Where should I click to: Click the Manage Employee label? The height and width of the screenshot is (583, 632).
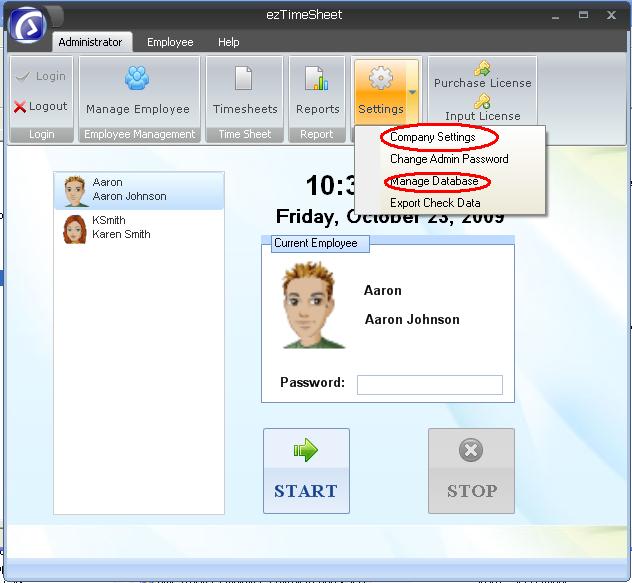click(x=138, y=109)
